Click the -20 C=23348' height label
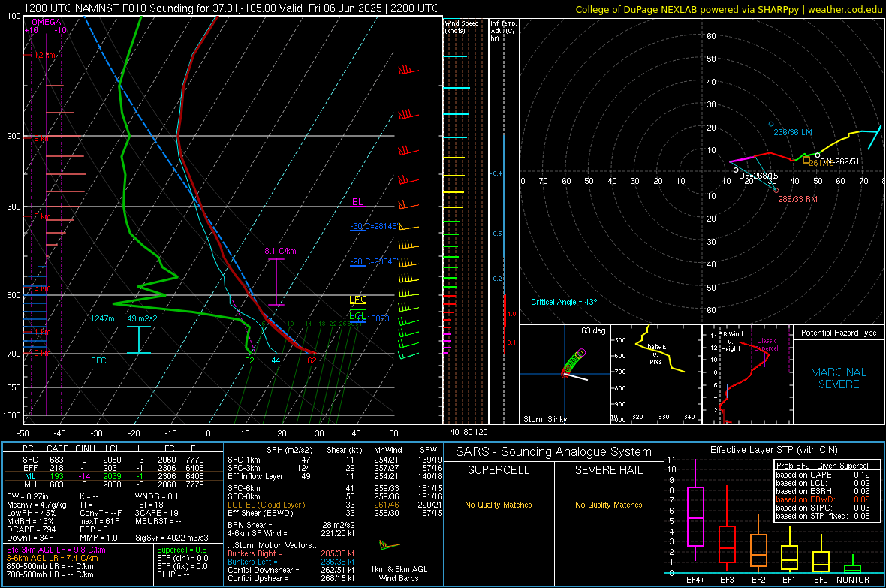Image resolution: width=886 pixels, height=588 pixels. click(373, 262)
